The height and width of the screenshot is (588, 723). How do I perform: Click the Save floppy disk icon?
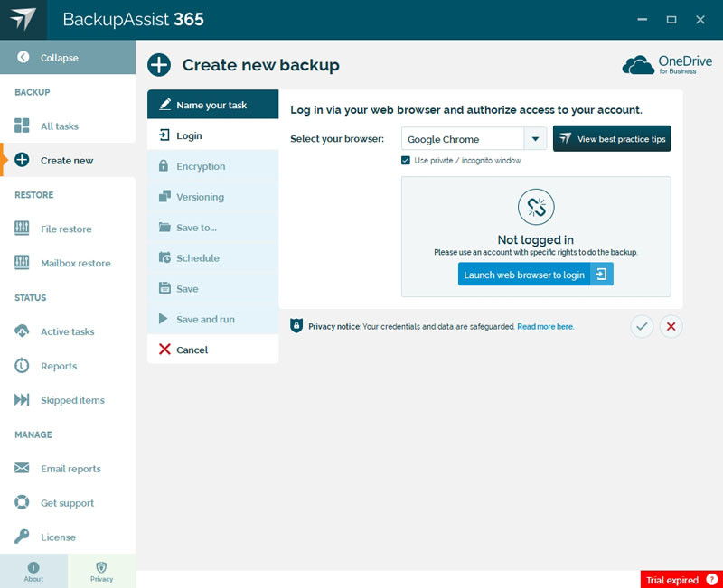tap(164, 287)
